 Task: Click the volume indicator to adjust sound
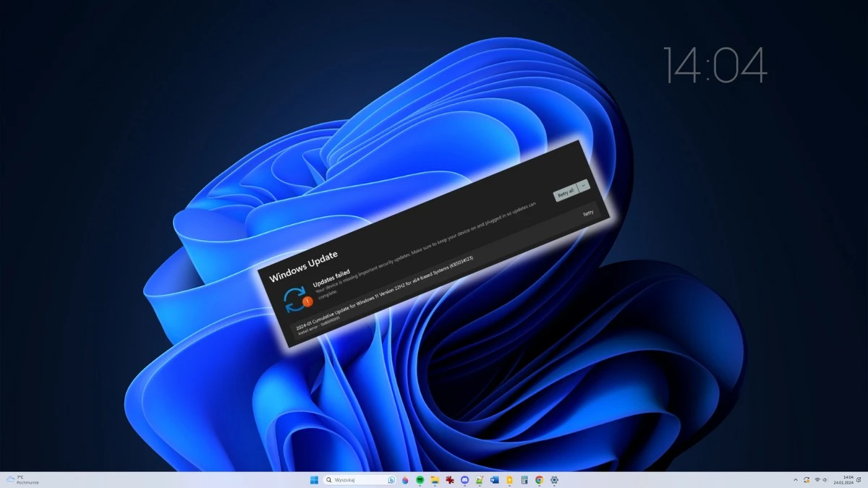pos(825,479)
